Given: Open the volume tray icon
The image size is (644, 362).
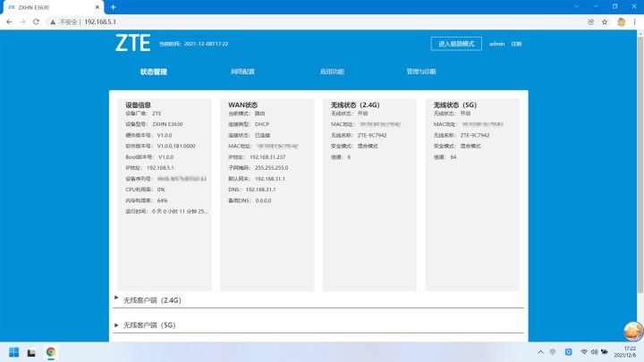Looking at the screenshot, I should point(594,352).
